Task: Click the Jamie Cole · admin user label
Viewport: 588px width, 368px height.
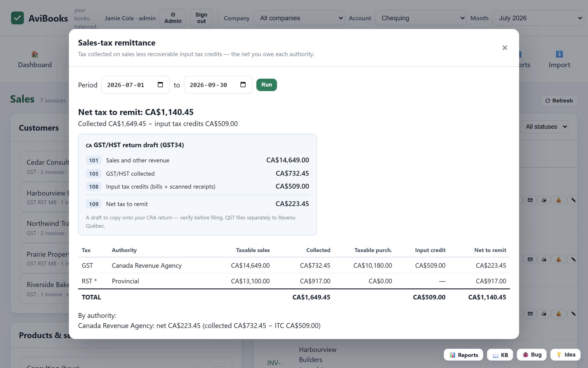Action: [x=130, y=18]
